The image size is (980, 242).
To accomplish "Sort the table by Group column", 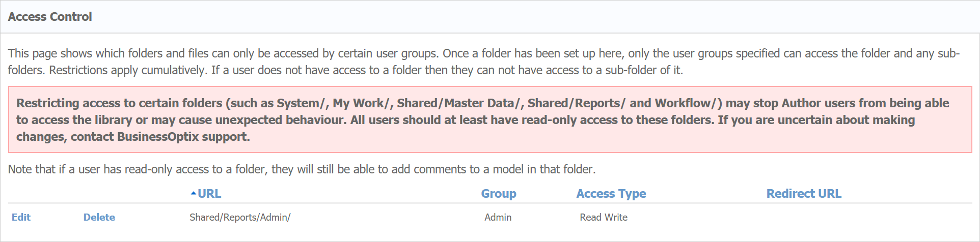I will [x=499, y=194].
